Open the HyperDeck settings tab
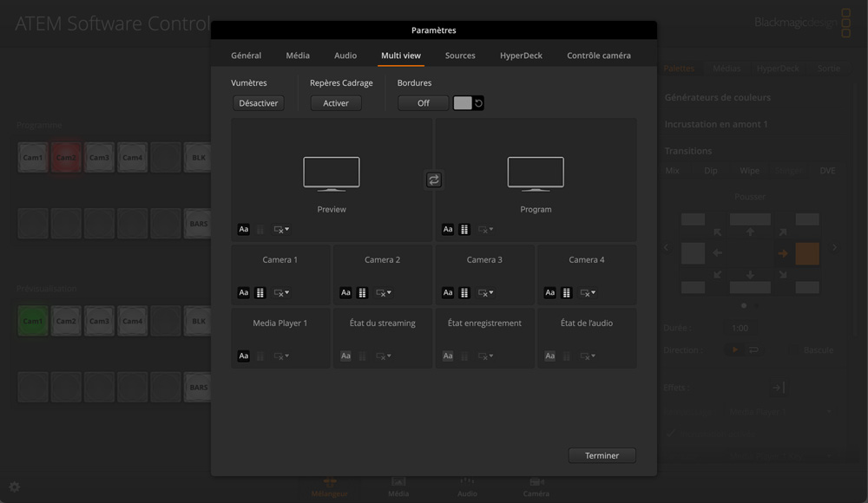868x503 pixels. tap(521, 56)
